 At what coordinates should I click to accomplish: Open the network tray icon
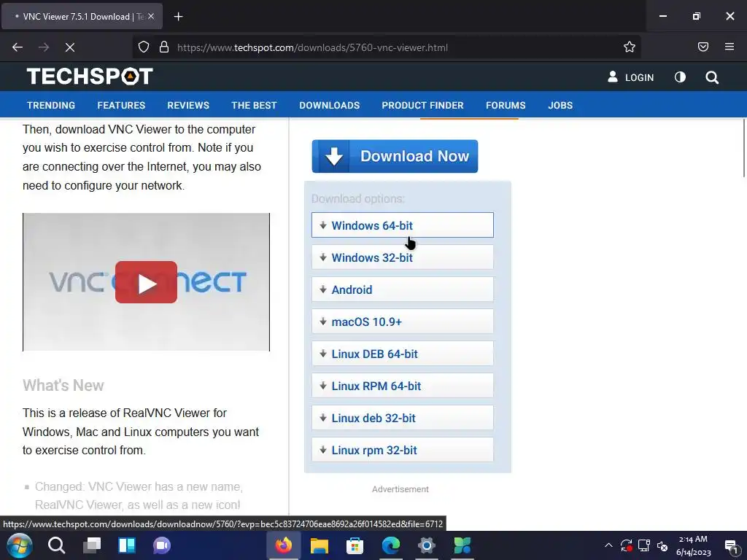click(644, 545)
